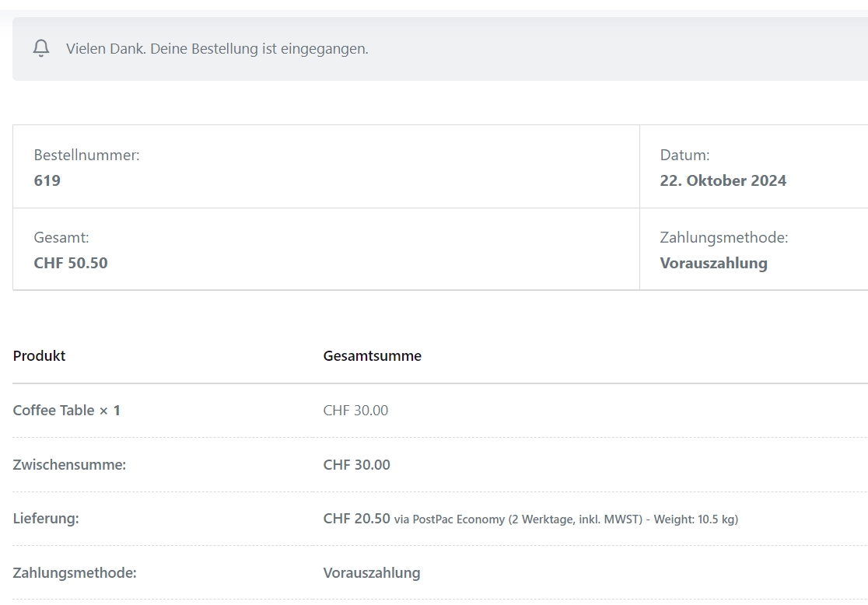
Task: Click the date 22. Oktober 2024
Action: tap(723, 180)
